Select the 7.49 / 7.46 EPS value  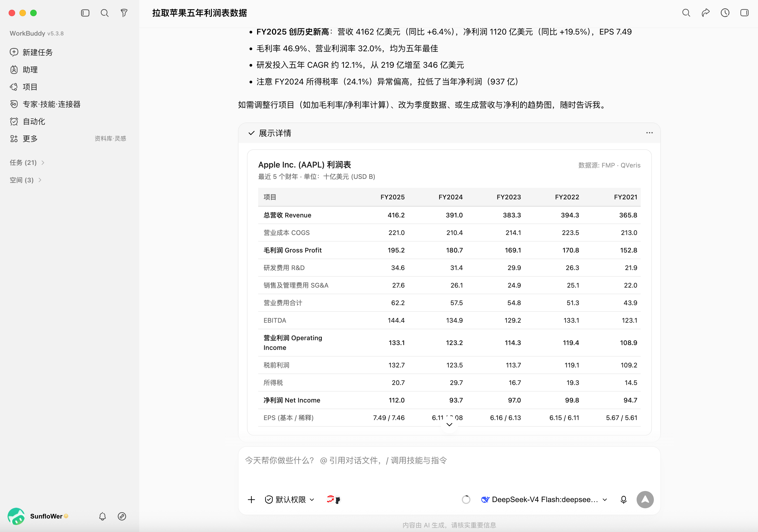389,418
